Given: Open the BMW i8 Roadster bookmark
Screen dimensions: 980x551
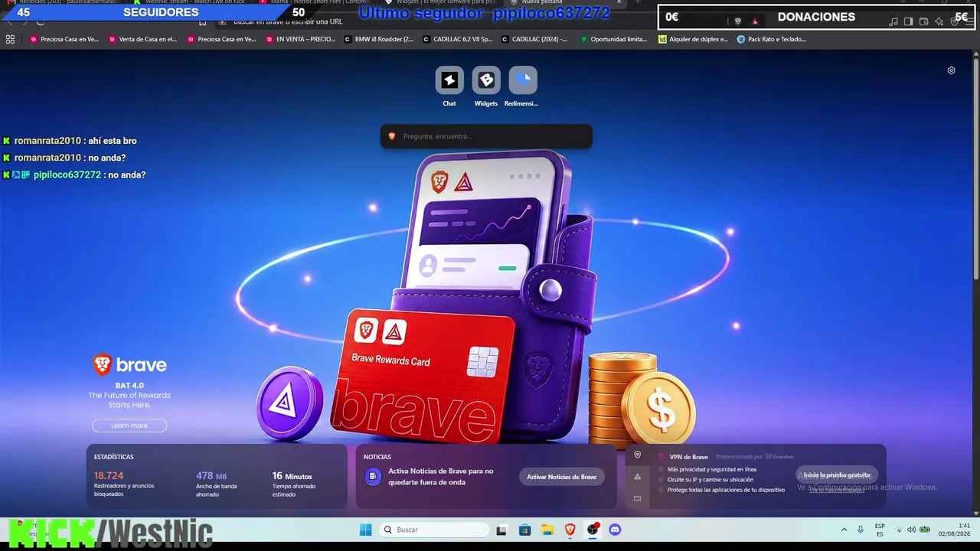Looking at the screenshot, I should point(378,39).
